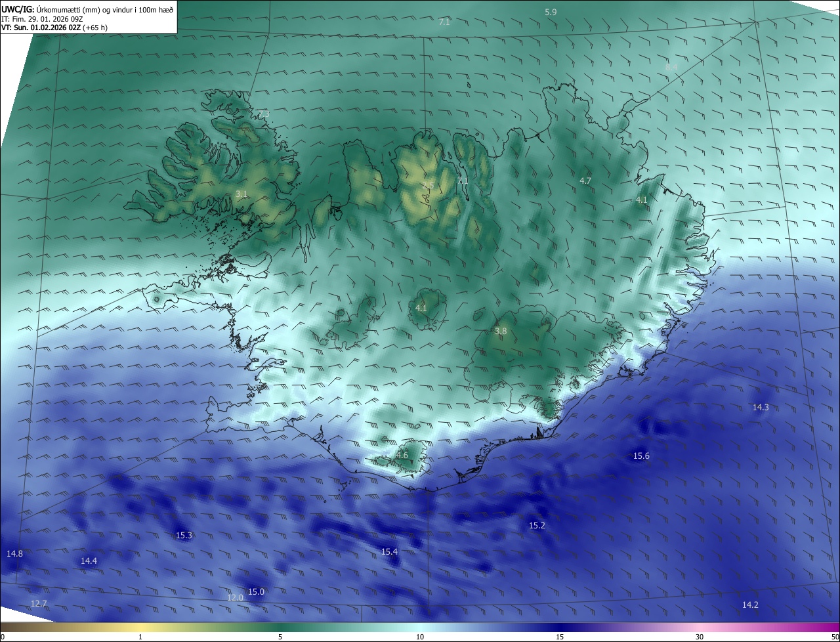The width and height of the screenshot is (840, 642).
Task: Click the 15.3 value label over the sea
Action: 184,535
